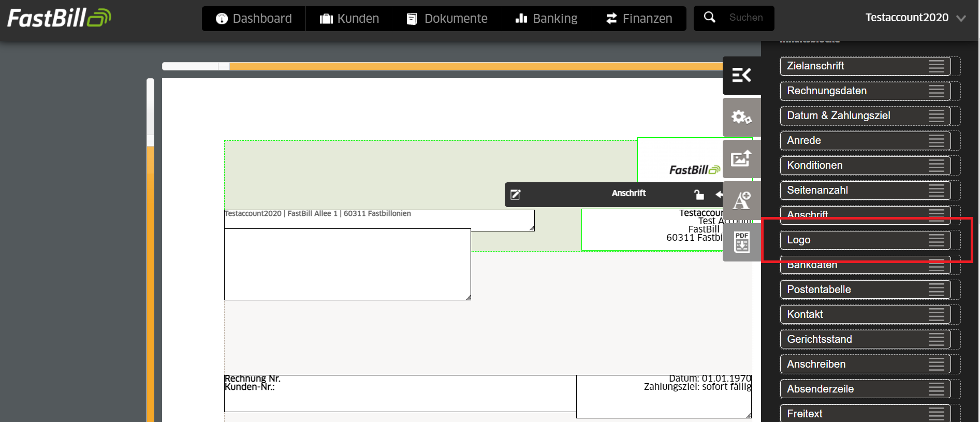Image resolution: width=980 pixels, height=422 pixels.
Task: Select the Kontakt block
Action: (865, 314)
